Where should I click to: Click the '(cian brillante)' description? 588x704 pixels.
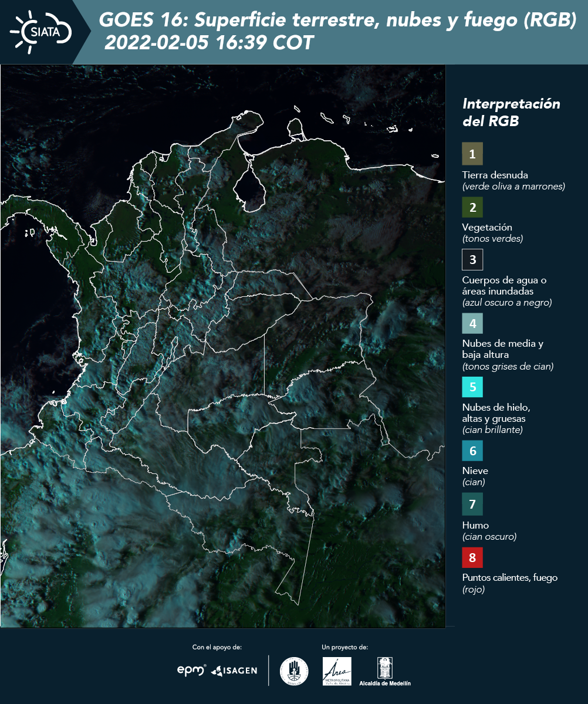point(492,430)
